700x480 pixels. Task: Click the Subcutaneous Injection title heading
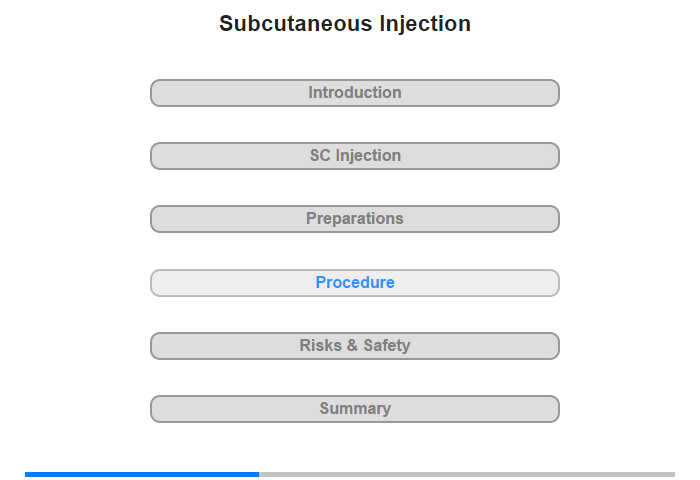345,24
